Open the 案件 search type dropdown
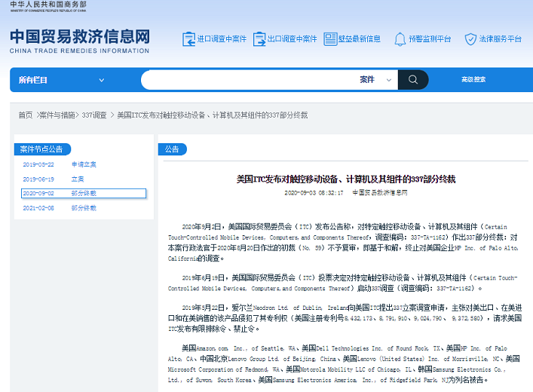The width and height of the screenshot is (533, 392). [x=375, y=80]
